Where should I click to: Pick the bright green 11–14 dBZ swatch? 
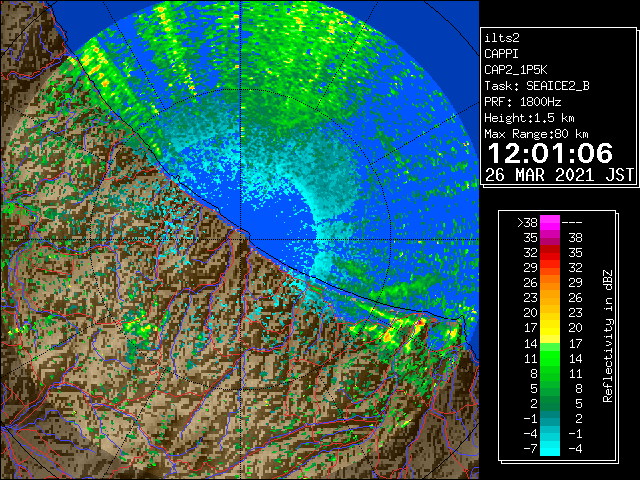[550, 358]
